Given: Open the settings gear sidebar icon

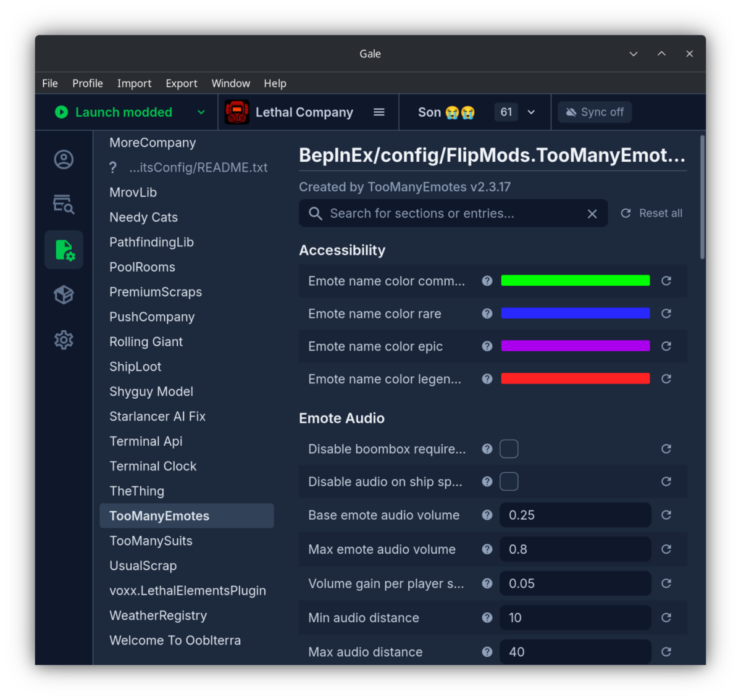Looking at the screenshot, I should (x=64, y=340).
